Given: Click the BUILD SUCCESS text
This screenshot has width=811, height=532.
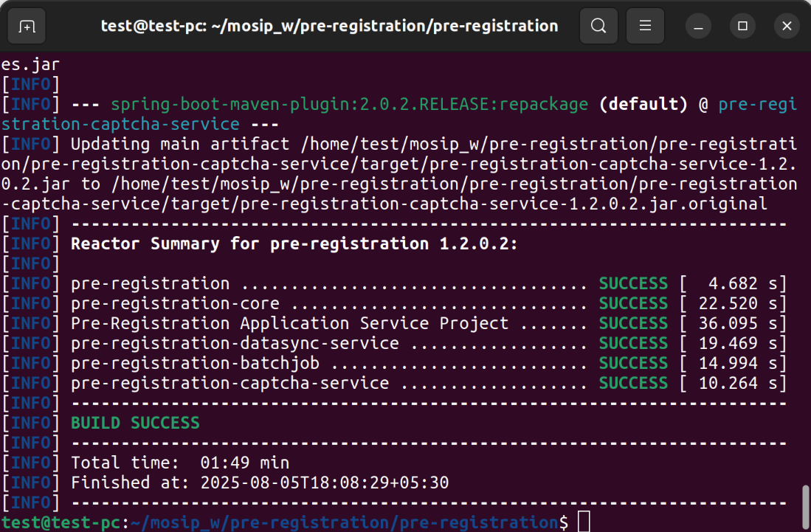Looking at the screenshot, I should click(135, 423).
